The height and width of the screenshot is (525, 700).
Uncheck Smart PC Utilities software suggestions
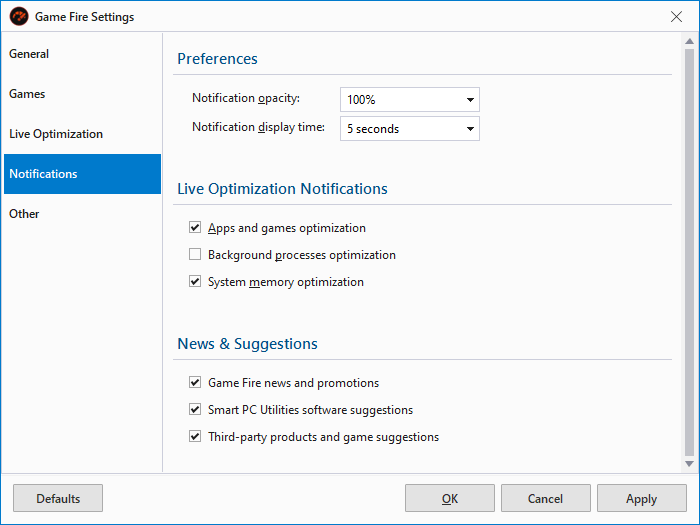click(x=195, y=410)
